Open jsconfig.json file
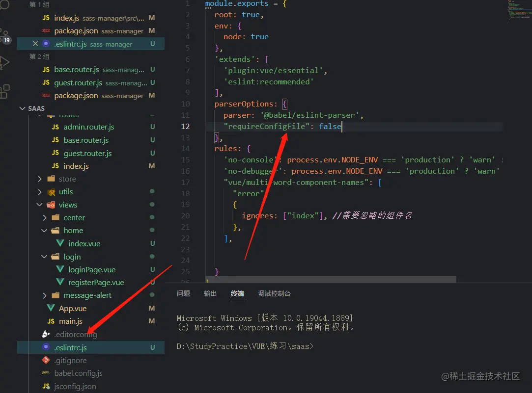The width and height of the screenshot is (532, 393). (90, 386)
